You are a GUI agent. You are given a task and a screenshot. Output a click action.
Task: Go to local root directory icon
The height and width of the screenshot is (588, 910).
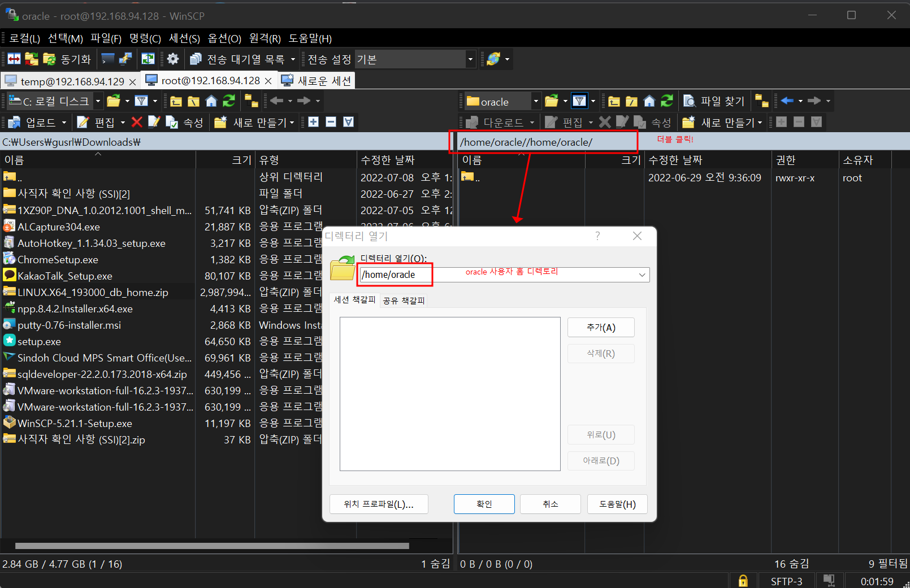tap(194, 101)
